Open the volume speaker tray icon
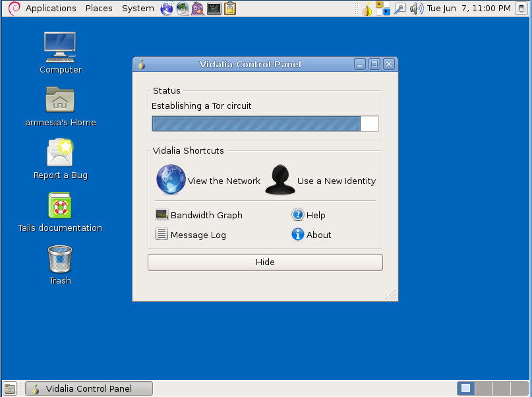This screenshot has height=397, width=532. pyautogui.click(x=416, y=9)
